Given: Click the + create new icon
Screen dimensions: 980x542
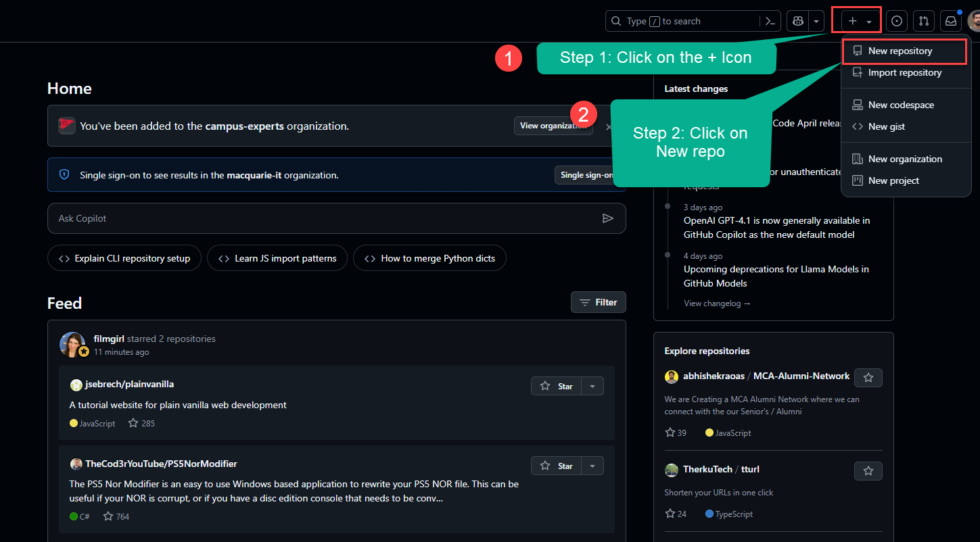Looking at the screenshot, I should (851, 21).
